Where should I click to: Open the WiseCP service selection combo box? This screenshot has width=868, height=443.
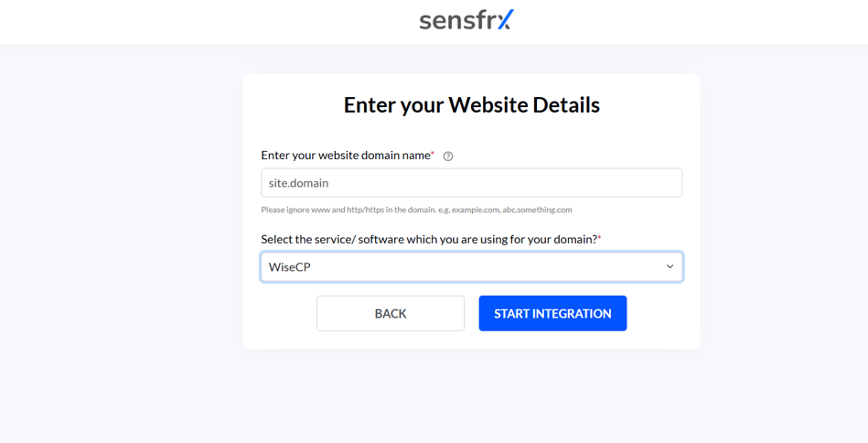472,267
